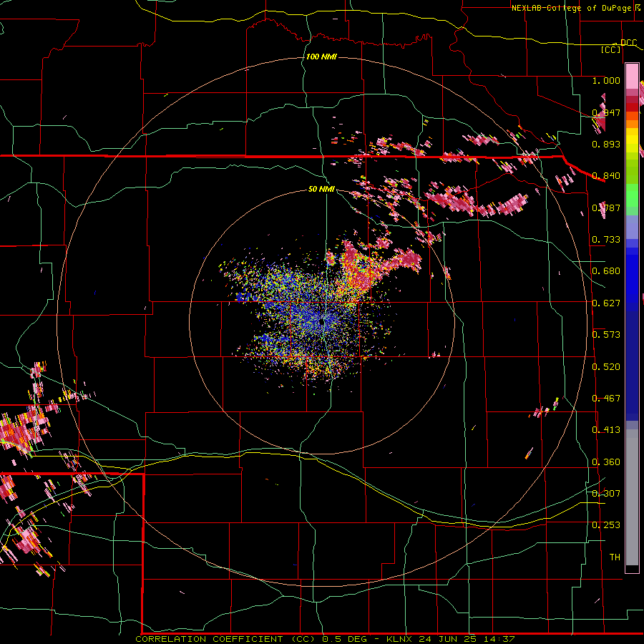Screen dimensions: 644x644
Task: Select the 0.627 scale value
Action: pyautogui.click(x=606, y=303)
